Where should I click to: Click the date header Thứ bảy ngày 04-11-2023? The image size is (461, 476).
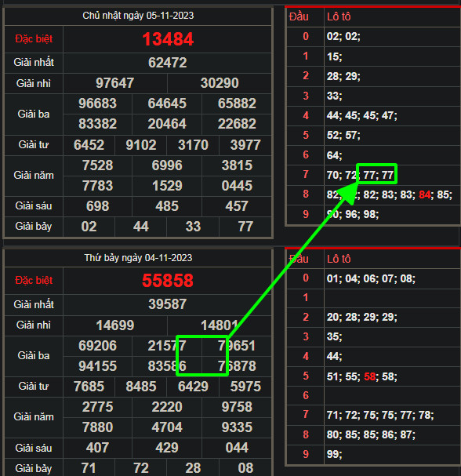point(138,258)
